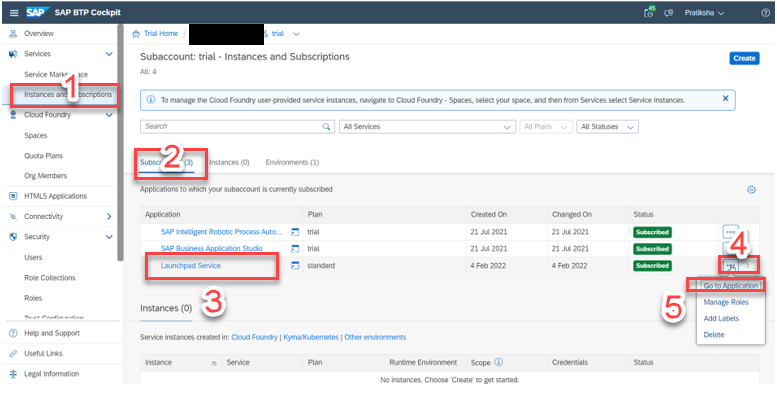Screen dimensions: 777x401
Task: Click the Help and Support icon
Action: coord(14,333)
